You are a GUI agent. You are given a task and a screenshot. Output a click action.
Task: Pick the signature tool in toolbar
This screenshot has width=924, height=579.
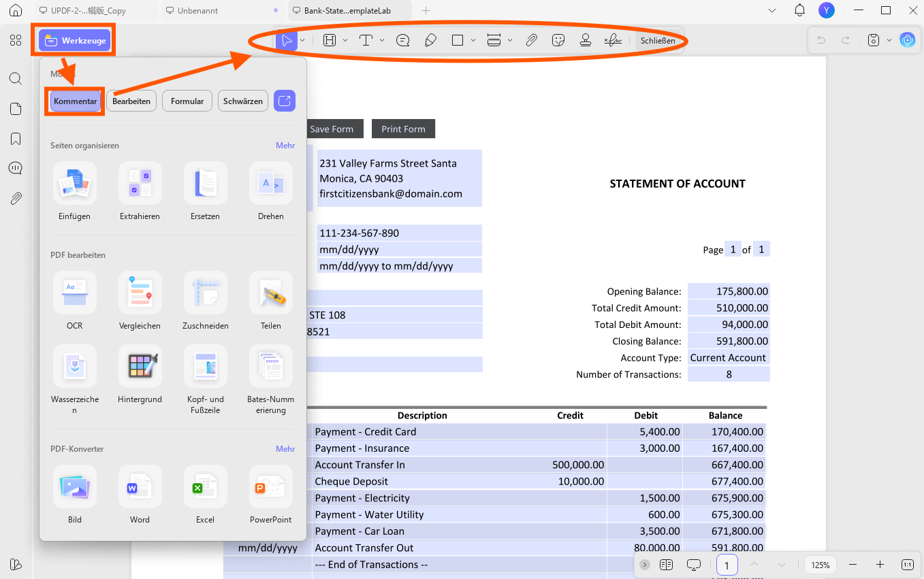point(612,40)
